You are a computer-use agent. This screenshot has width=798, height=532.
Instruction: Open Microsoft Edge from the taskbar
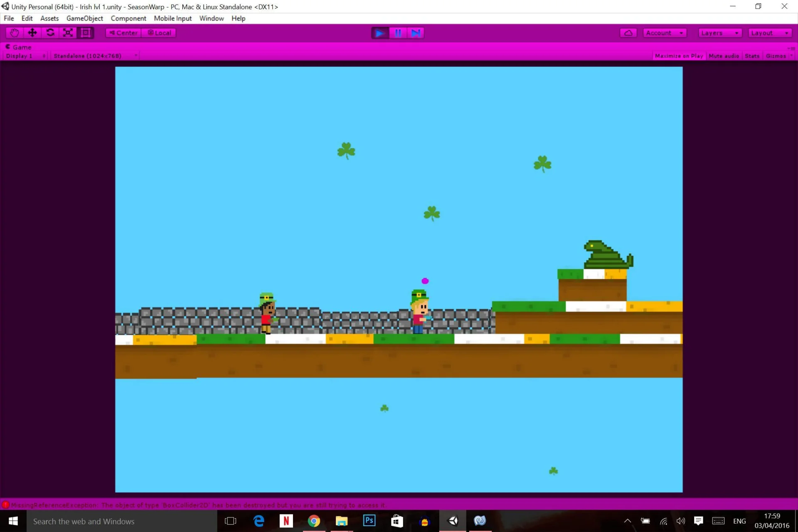coord(259,521)
